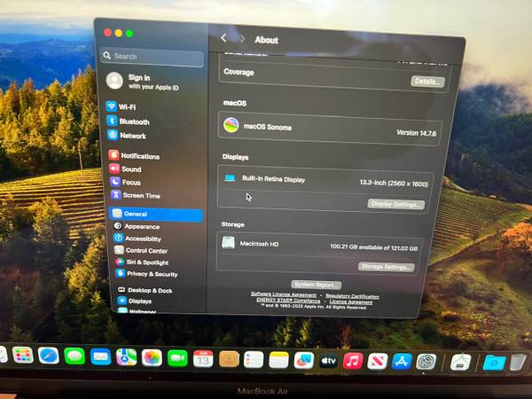The width and height of the screenshot is (532, 399).
Task: Click the Storage Settings... button
Action: [386, 267]
